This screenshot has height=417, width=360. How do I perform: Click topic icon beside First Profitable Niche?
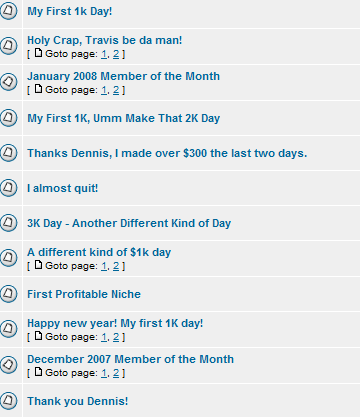(x=8, y=294)
